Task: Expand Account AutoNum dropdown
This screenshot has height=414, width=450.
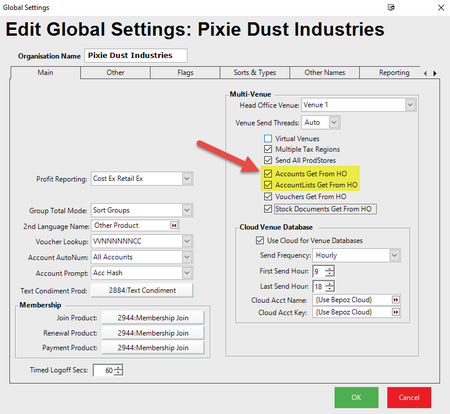Action: pos(187,257)
